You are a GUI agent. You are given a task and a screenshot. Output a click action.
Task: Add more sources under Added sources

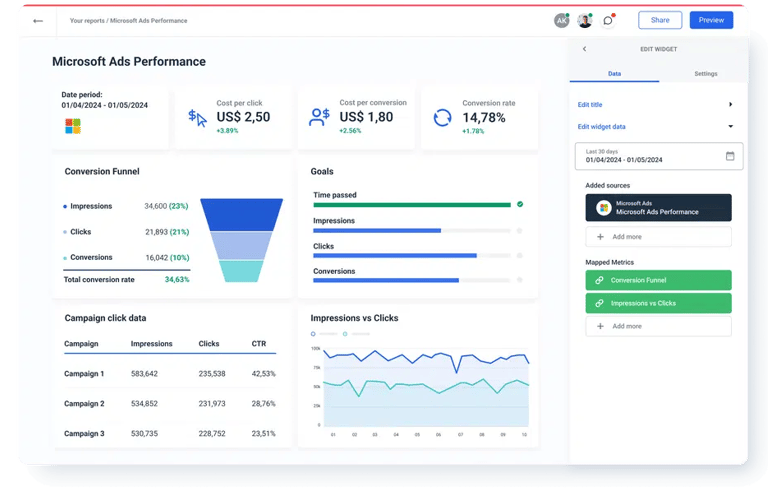658,236
